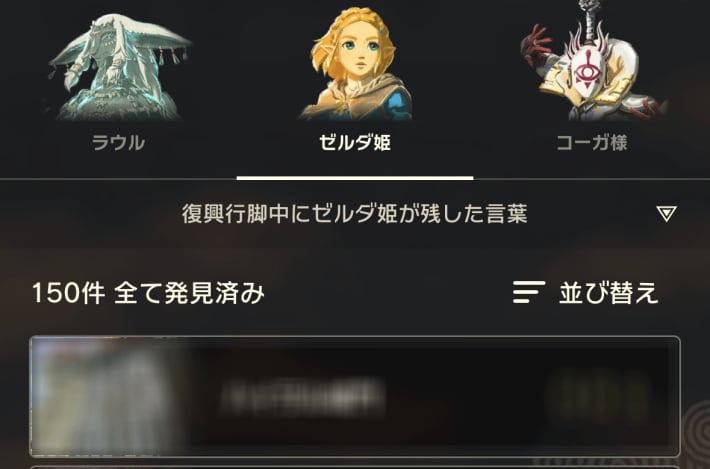
Task: Open the partially visible second list entry
Action: click(355, 467)
